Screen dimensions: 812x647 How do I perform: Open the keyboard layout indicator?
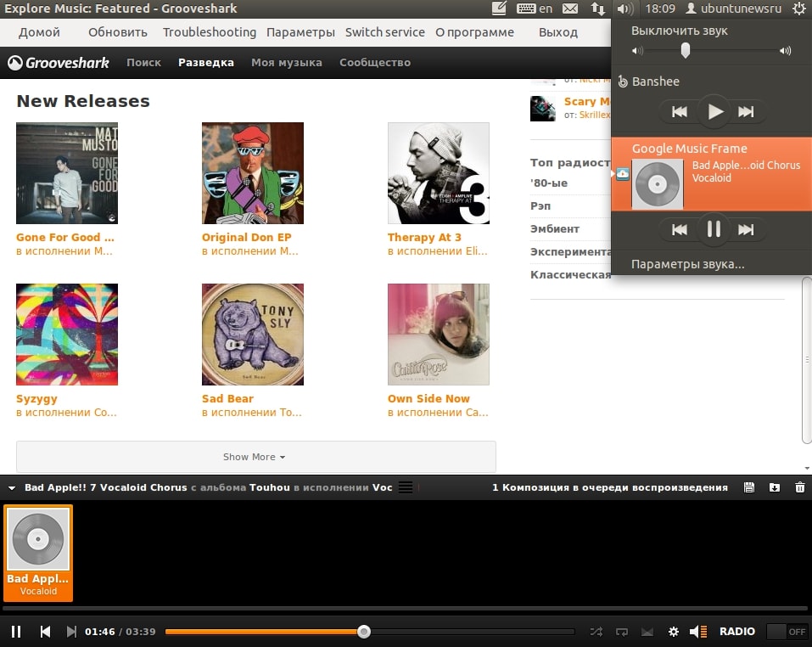[x=535, y=8]
